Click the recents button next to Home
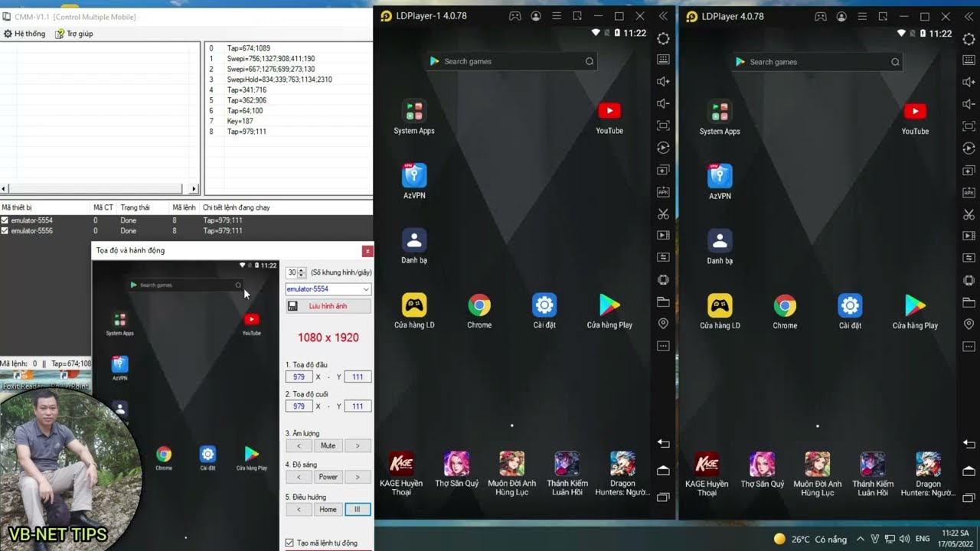Viewport: 980px width, 551px height. coord(358,509)
